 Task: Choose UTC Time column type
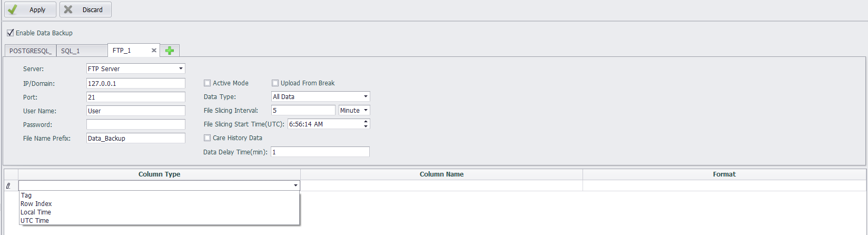click(35, 221)
